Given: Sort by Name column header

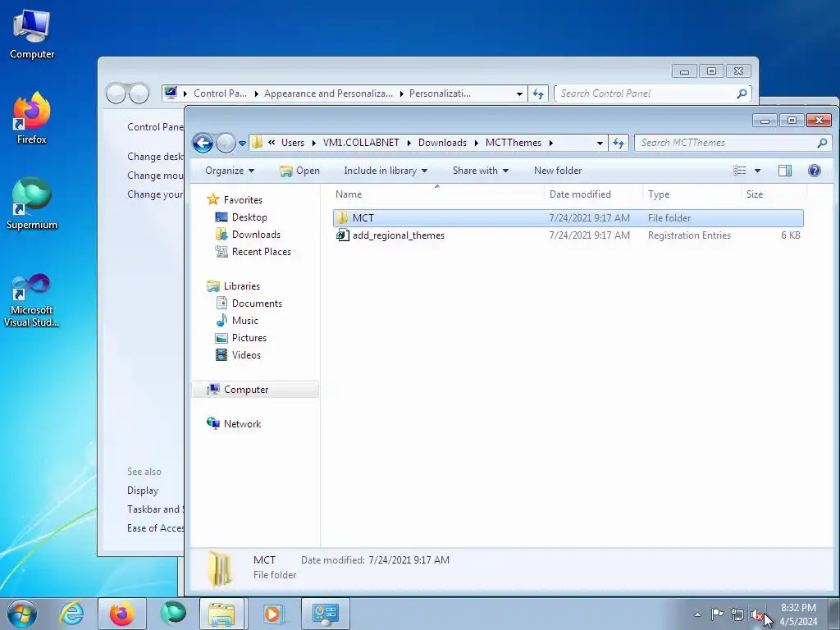Looking at the screenshot, I should tap(437, 194).
